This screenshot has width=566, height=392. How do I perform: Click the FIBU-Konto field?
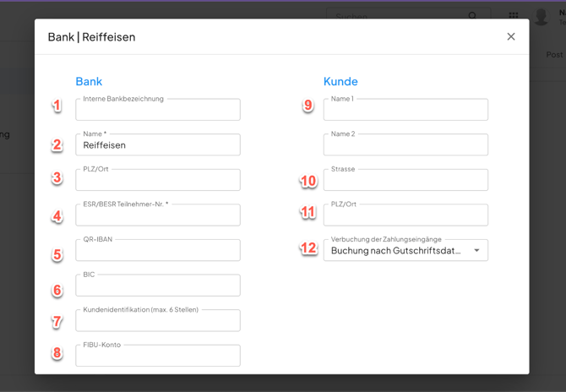tap(158, 357)
